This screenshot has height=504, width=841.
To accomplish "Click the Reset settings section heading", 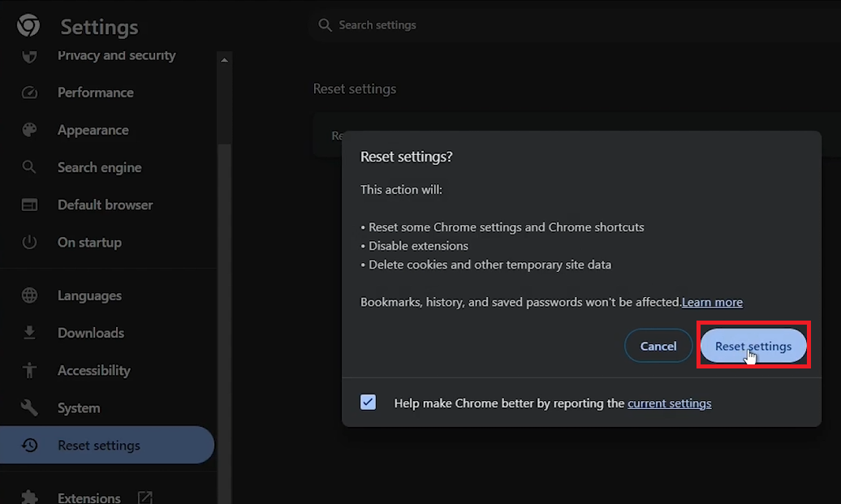I will (x=355, y=89).
